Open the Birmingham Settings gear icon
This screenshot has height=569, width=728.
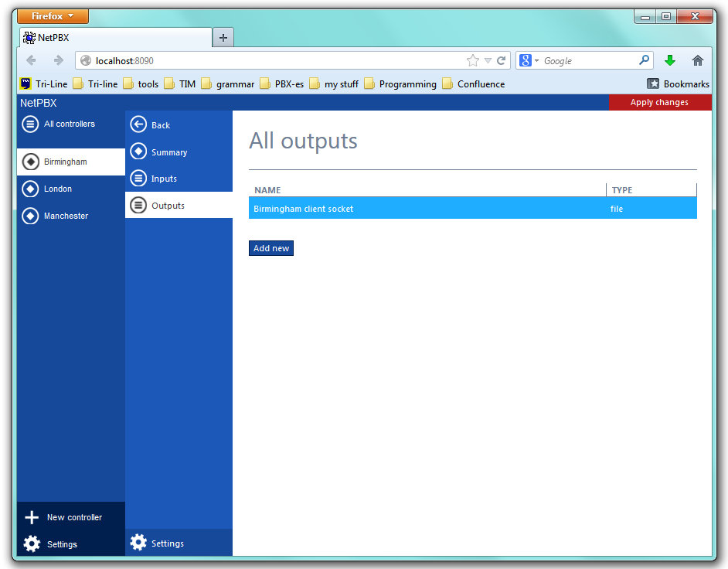138,543
